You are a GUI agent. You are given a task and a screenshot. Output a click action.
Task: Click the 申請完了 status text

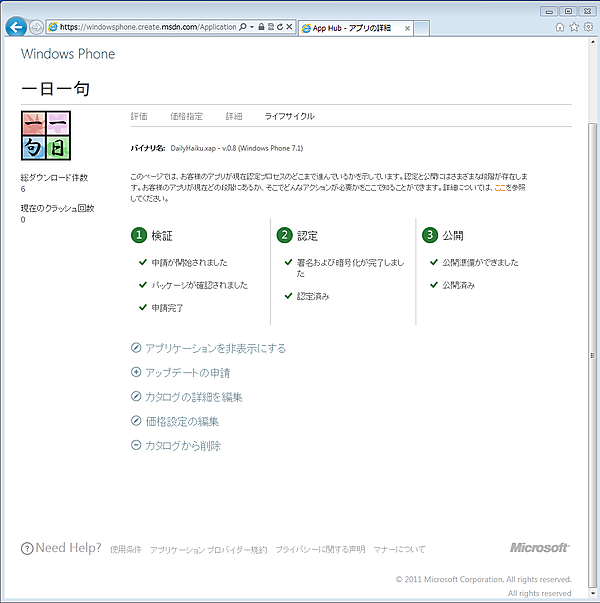(167, 308)
